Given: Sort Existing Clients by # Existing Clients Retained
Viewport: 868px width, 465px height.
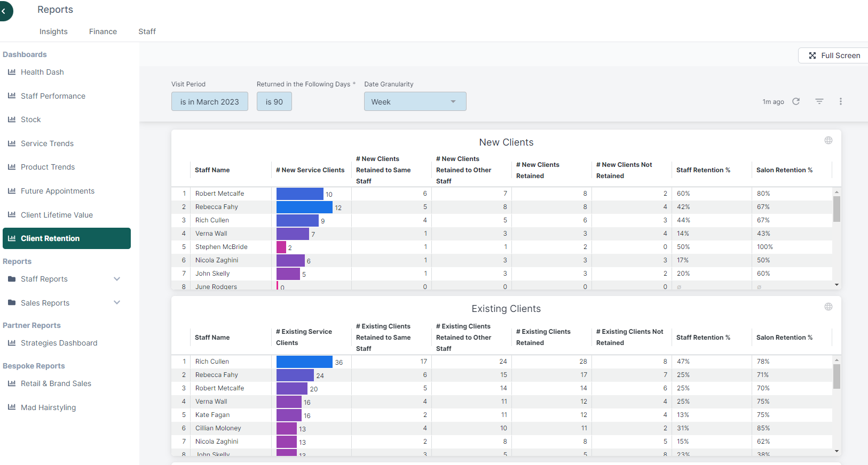Looking at the screenshot, I should (x=543, y=337).
